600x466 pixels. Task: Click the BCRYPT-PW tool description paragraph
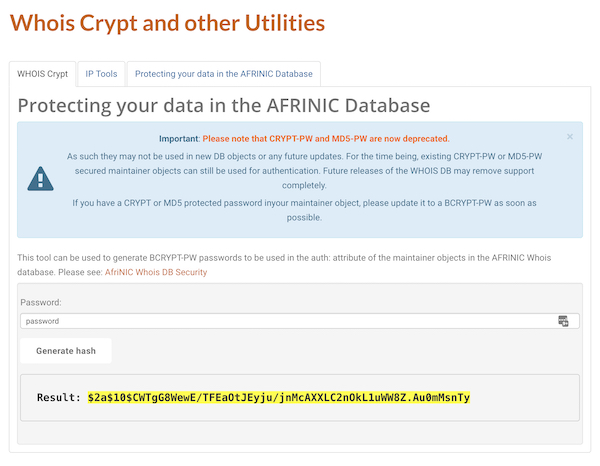pos(284,265)
